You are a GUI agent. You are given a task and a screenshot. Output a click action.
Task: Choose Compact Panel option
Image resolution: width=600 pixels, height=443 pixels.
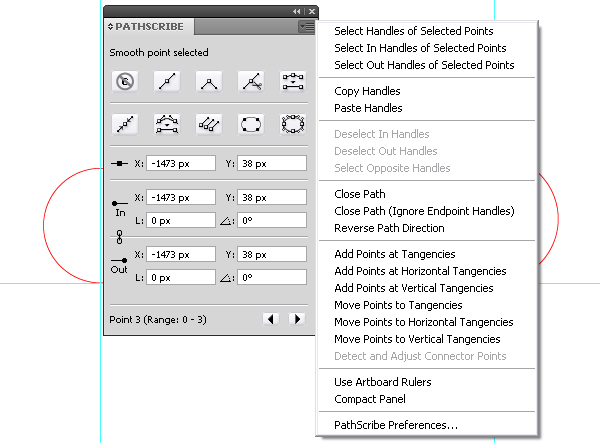[x=427, y=399]
